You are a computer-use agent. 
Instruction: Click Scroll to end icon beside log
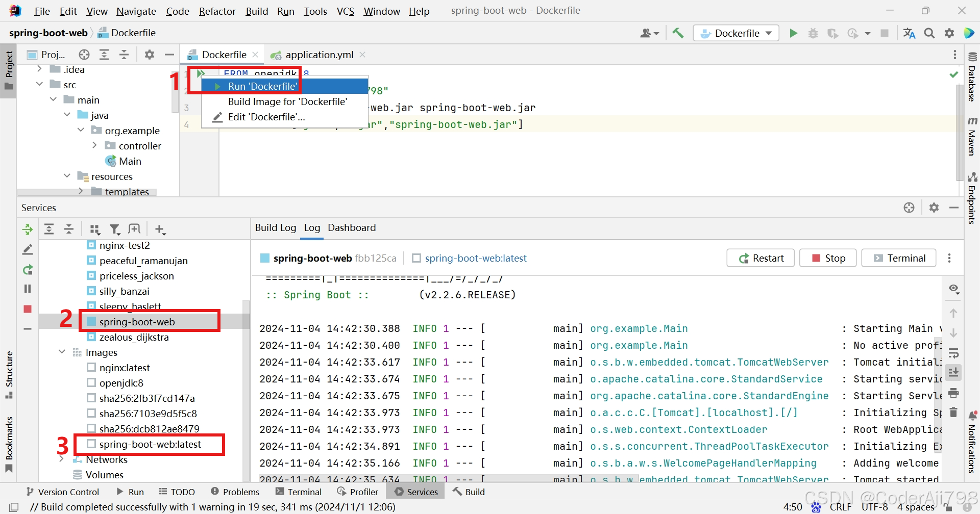pos(953,372)
